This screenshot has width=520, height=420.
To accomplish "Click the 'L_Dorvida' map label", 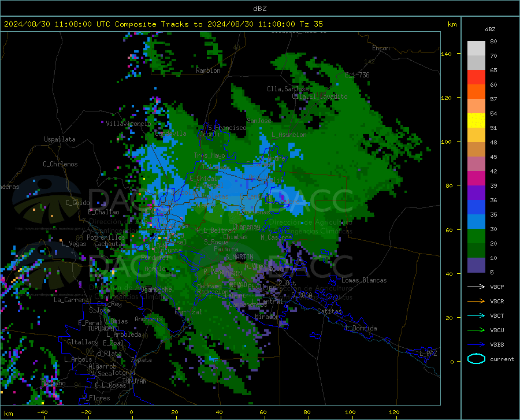I will pos(361,328).
